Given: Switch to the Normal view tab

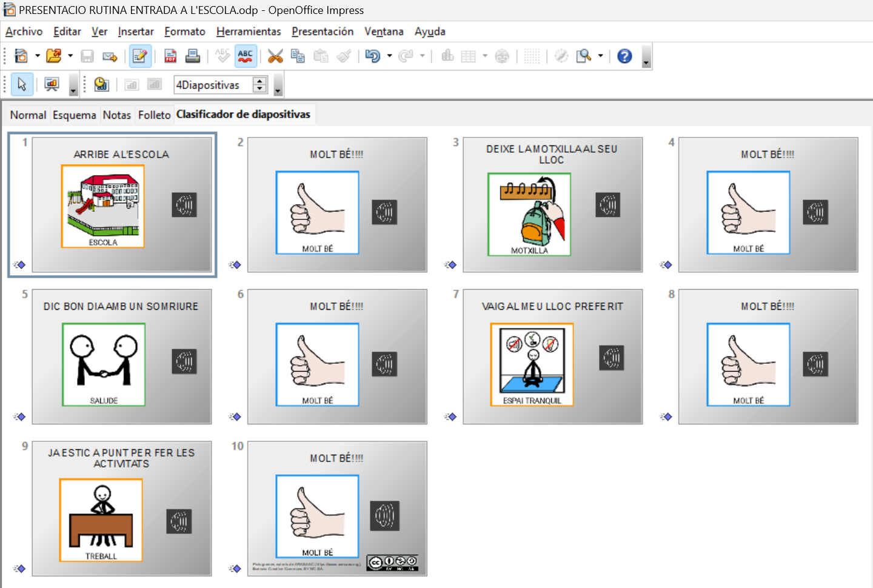Looking at the screenshot, I should coord(27,115).
